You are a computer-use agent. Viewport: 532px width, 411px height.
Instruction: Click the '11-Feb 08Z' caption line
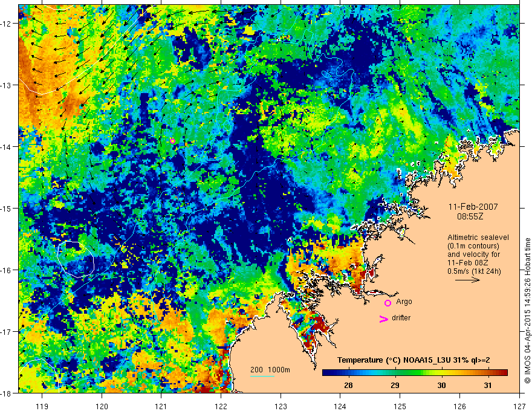(x=467, y=263)
